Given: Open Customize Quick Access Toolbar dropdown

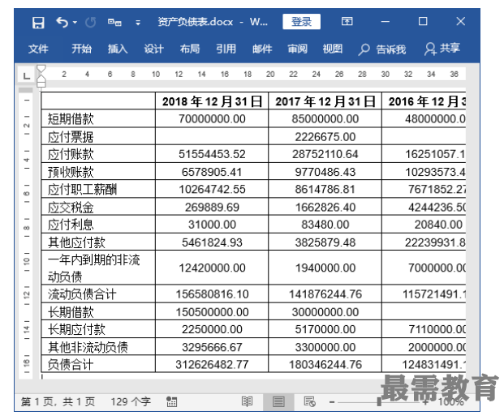Looking at the screenshot, I should (138, 23).
